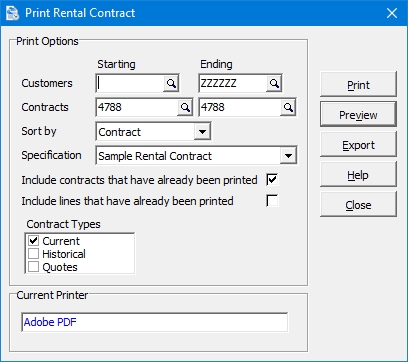Check the Quotes contract type
This screenshot has width=408, height=362.
point(34,267)
